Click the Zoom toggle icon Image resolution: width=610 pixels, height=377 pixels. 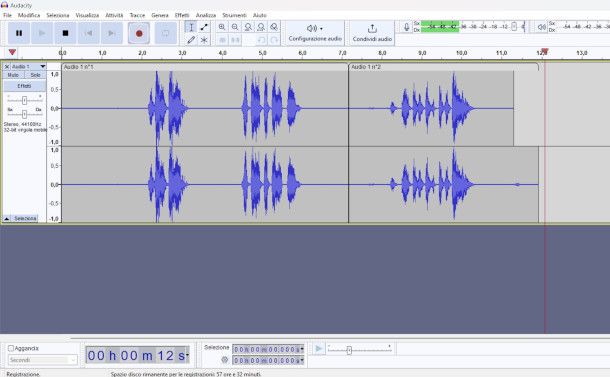click(x=274, y=27)
